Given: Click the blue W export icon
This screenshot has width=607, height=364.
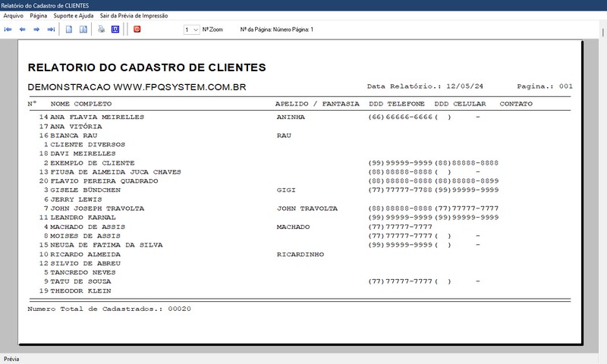Looking at the screenshot, I should [x=115, y=30].
